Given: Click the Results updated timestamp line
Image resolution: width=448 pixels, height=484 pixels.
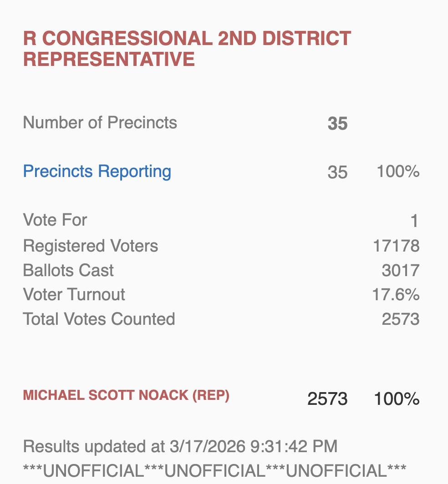Looking at the screenshot, I should (x=180, y=446).
